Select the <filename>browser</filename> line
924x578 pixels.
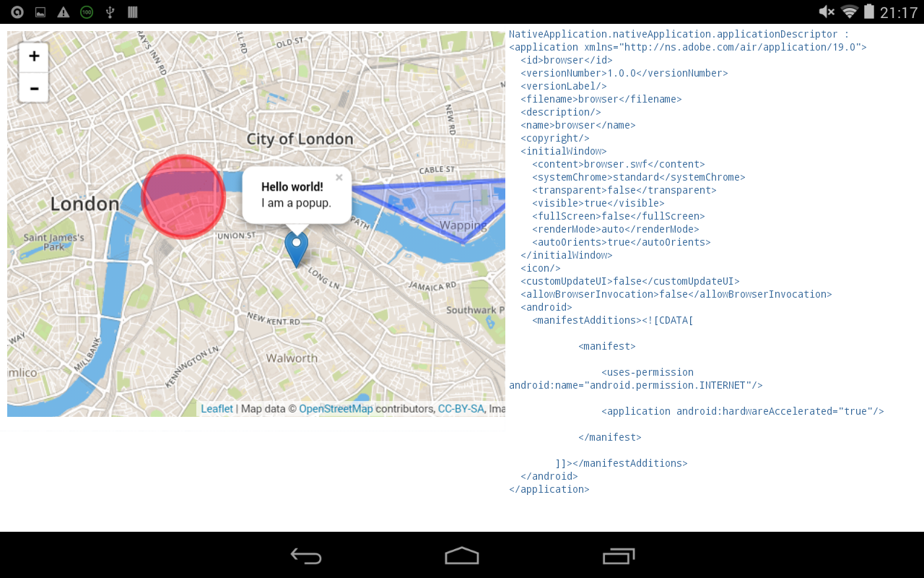(601, 99)
